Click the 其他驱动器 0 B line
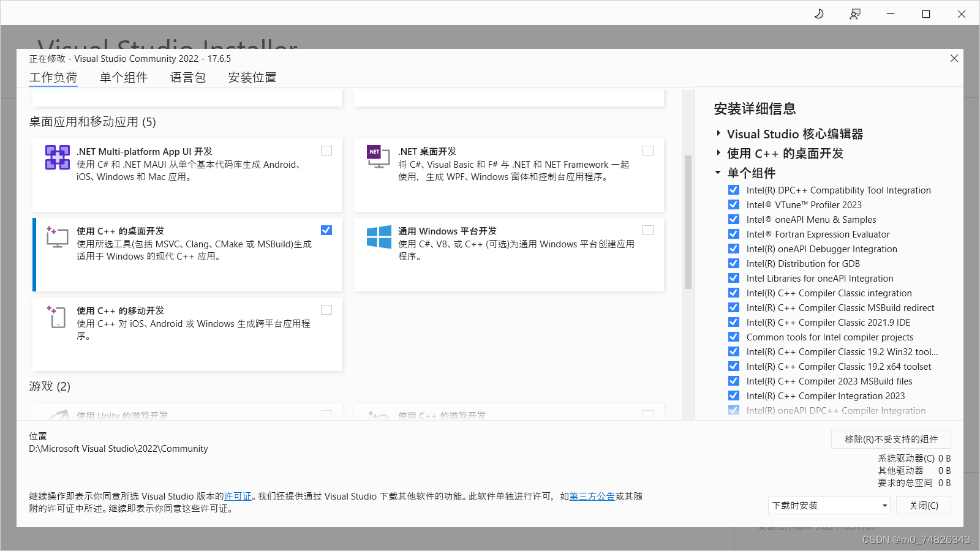This screenshot has width=980, height=551. tap(914, 470)
